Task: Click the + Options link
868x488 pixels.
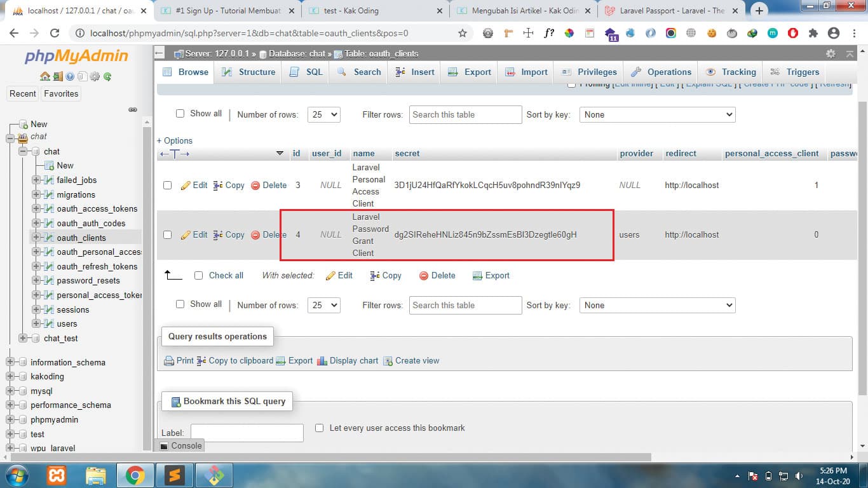Action: pyautogui.click(x=175, y=141)
